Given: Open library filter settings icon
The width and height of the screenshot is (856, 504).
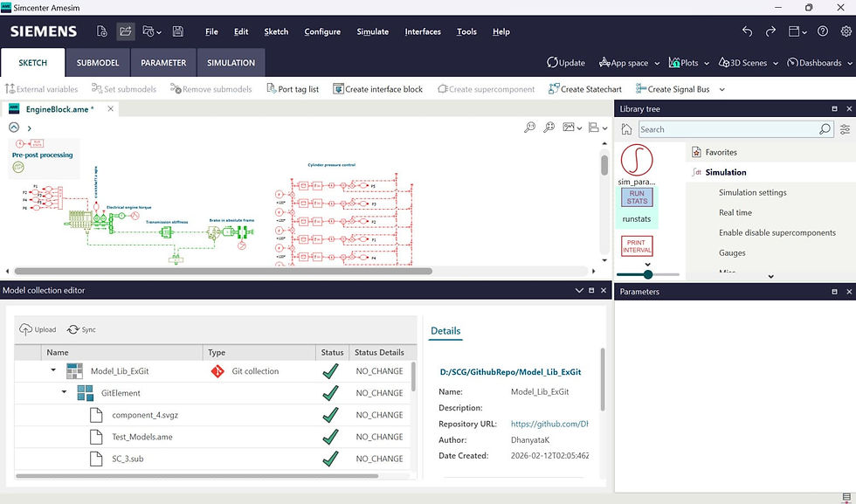Looking at the screenshot, I should tap(846, 129).
